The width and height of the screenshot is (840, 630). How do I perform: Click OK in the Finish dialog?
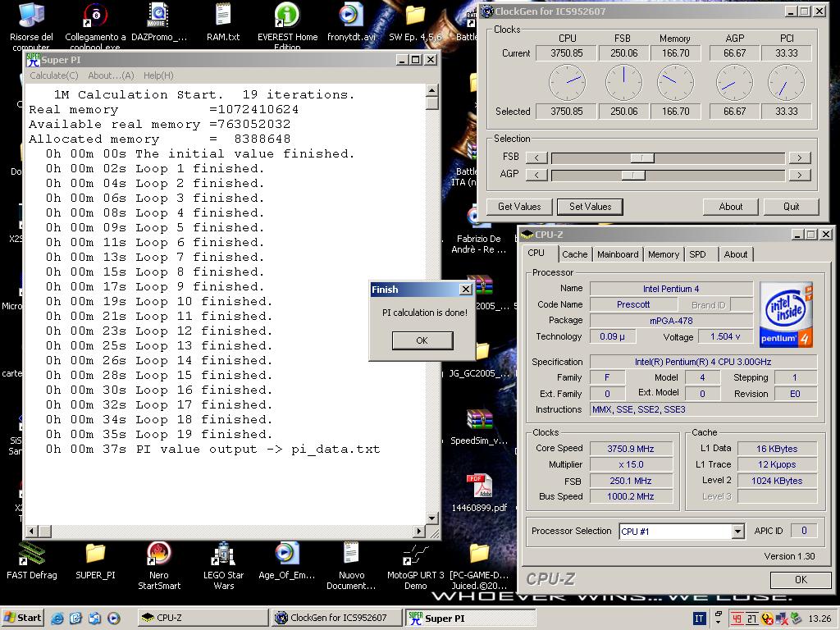pos(422,340)
